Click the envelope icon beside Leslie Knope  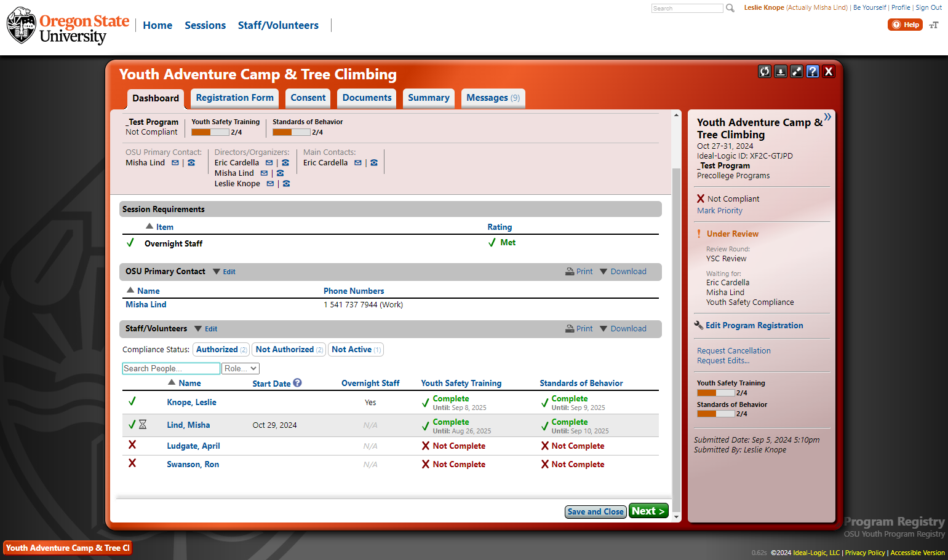point(270,184)
